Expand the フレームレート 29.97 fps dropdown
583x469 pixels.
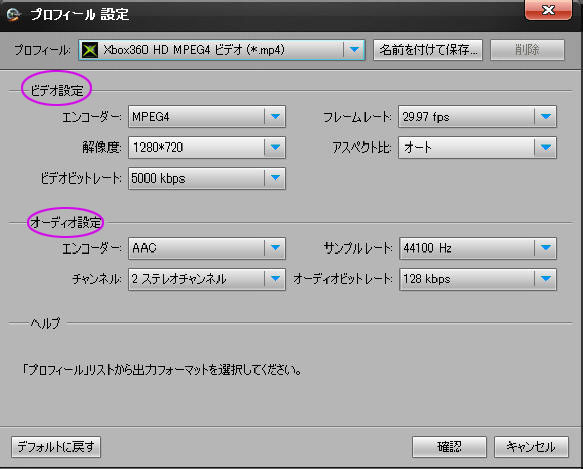pos(545,117)
